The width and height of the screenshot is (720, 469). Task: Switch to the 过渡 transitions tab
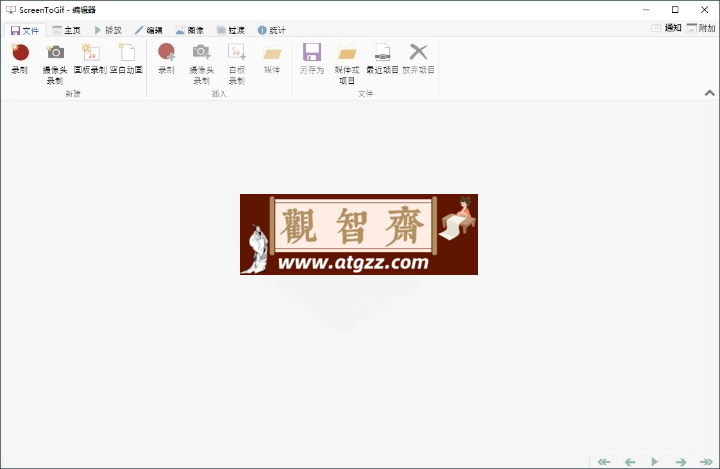click(231, 30)
